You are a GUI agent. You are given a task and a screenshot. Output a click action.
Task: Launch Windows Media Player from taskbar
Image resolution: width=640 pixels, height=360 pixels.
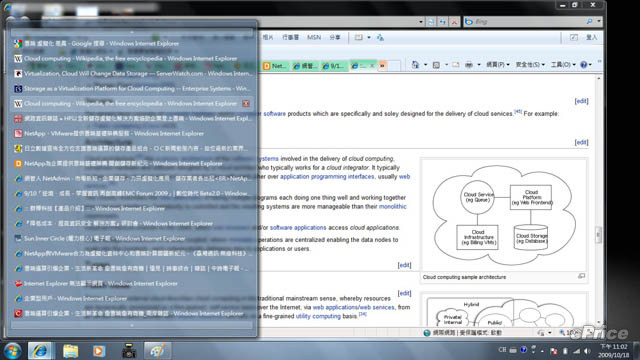click(x=99, y=351)
